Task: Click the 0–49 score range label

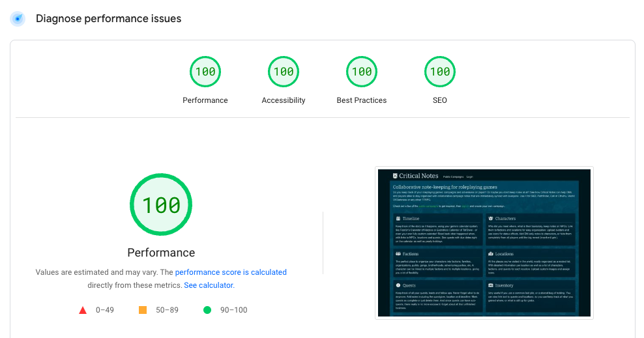Action: pos(105,310)
